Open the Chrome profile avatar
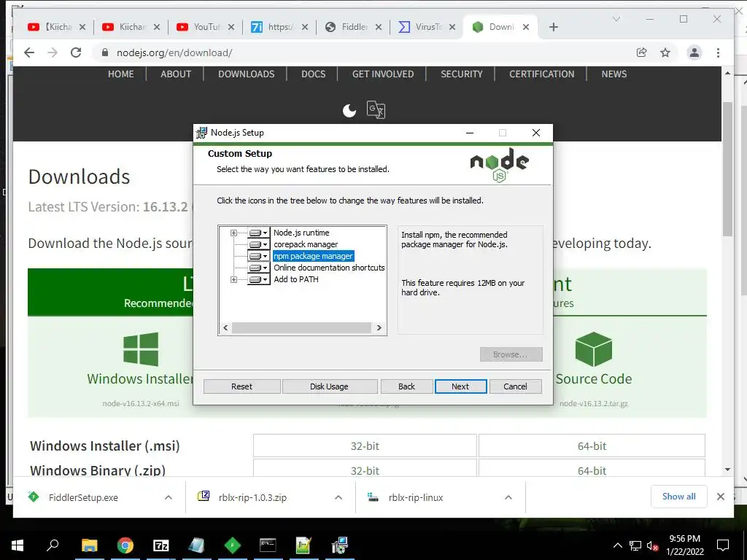This screenshot has height=560, width=747. pyautogui.click(x=694, y=52)
